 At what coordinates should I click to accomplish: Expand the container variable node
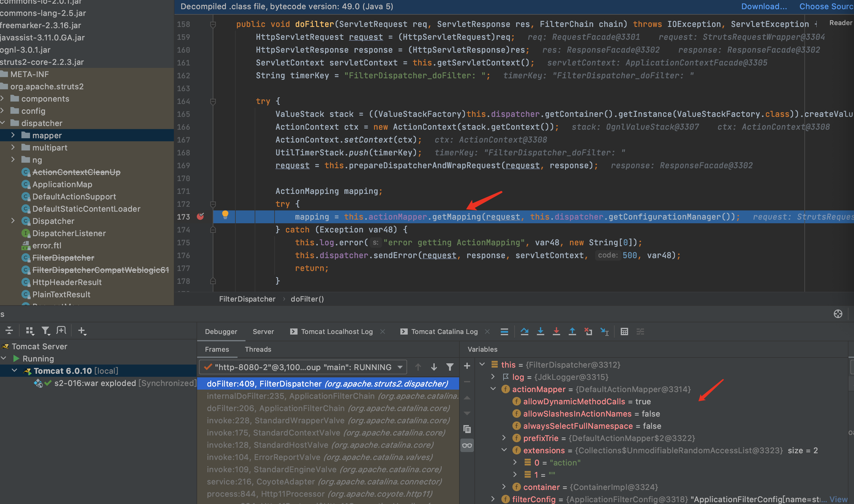(504, 487)
